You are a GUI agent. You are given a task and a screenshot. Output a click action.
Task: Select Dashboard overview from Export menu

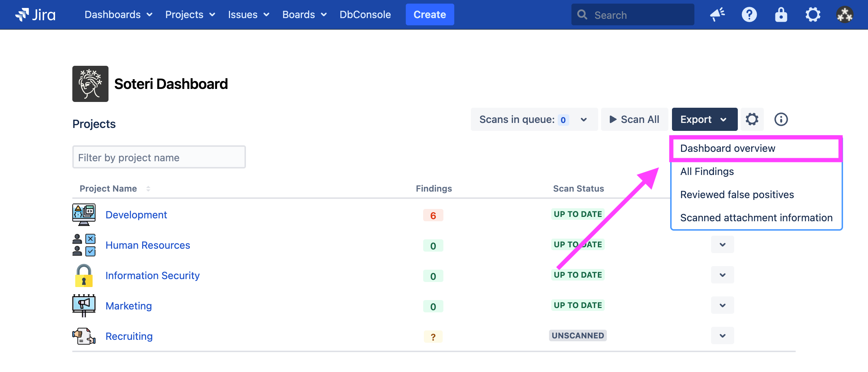(728, 148)
